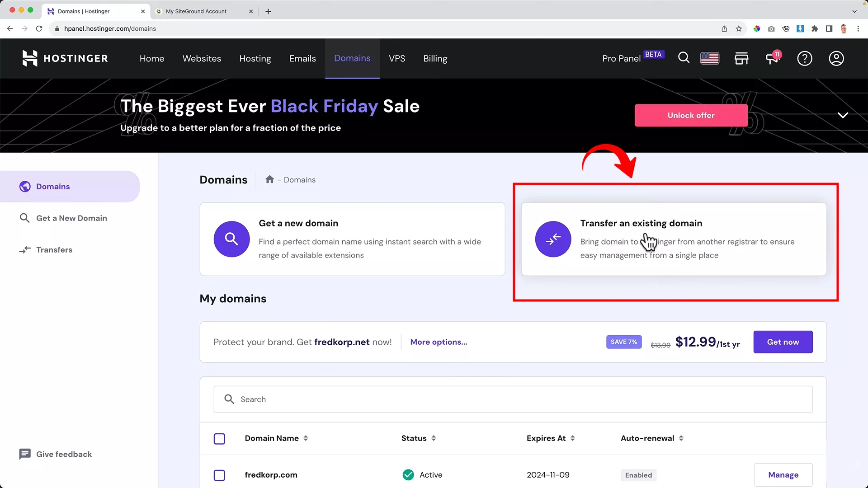The image size is (868, 488).
Task: Click the Hostinger logo
Action: [x=65, y=58]
